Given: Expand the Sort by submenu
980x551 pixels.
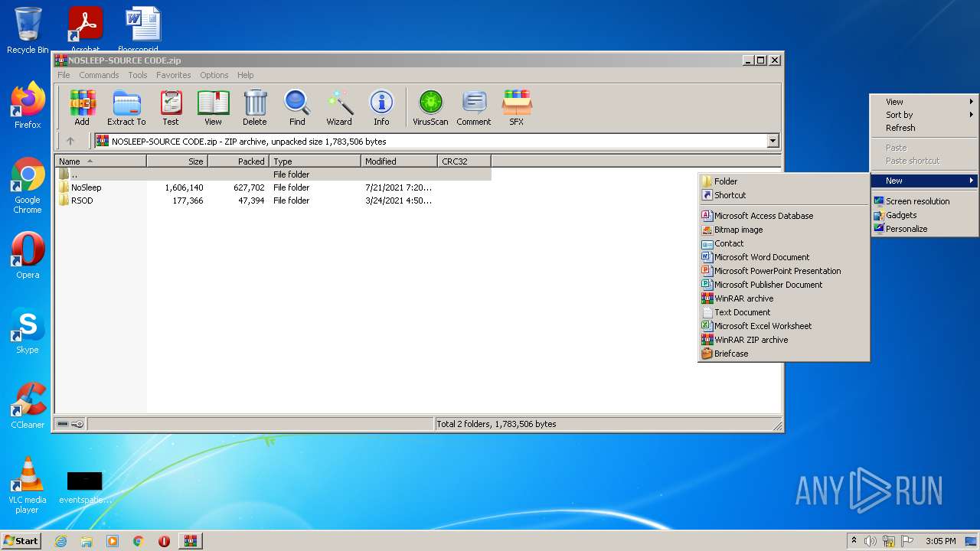Looking at the screenshot, I should 924,115.
